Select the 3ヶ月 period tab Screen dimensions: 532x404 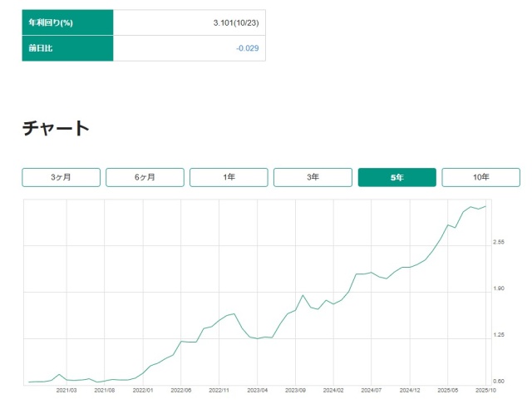coord(61,177)
